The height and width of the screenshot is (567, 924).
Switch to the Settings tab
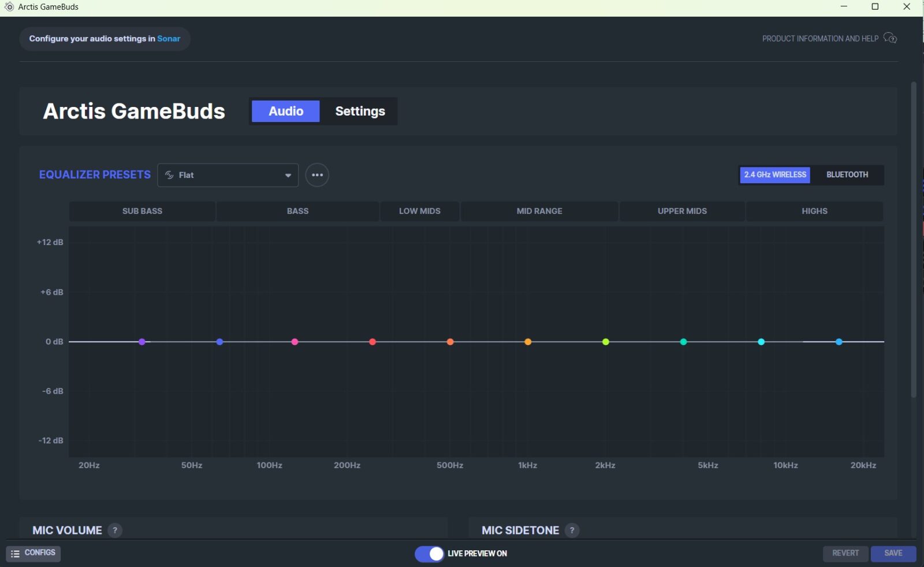tap(360, 111)
